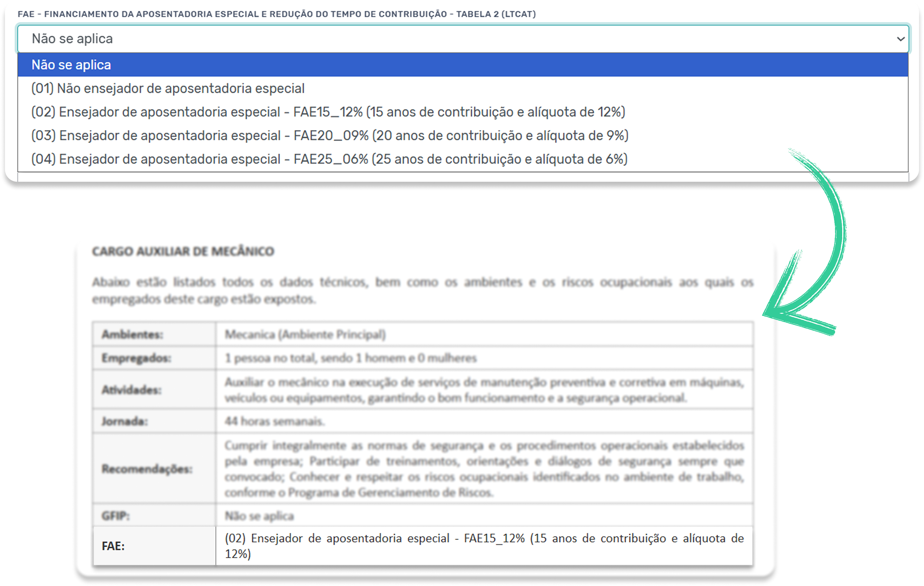Select option (03) FAE20_09% in dropdown
Viewport: 924px width, 586px height.
tap(330, 136)
